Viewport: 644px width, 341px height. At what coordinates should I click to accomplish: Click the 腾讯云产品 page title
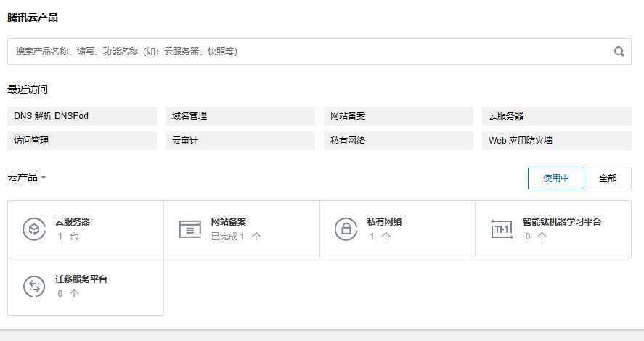[33, 17]
